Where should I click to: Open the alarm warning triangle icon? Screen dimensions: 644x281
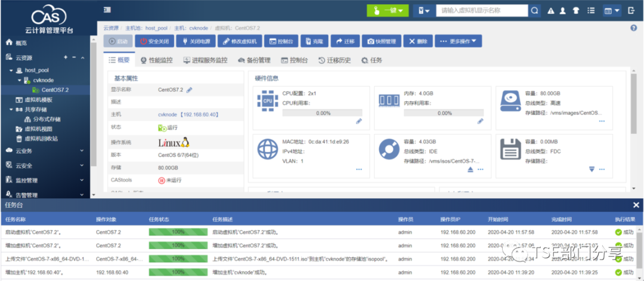point(551,11)
